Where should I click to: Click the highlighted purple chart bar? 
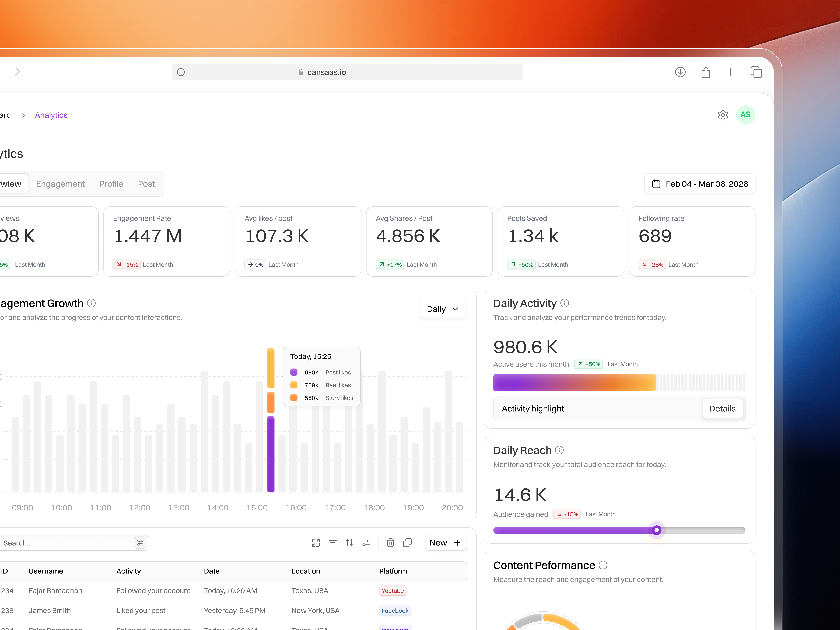pyautogui.click(x=271, y=454)
